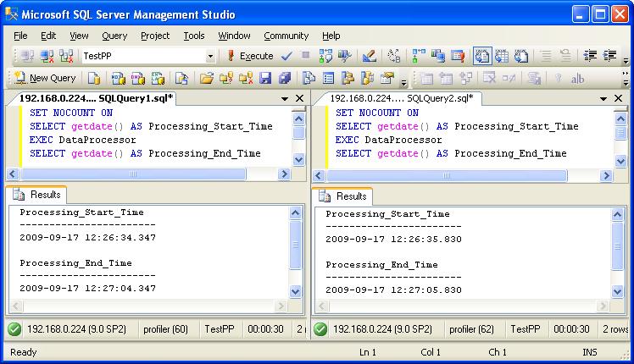The height and width of the screenshot is (364, 634).
Task: Toggle Include Actual Execution Plan
Action: click(419, 56)
